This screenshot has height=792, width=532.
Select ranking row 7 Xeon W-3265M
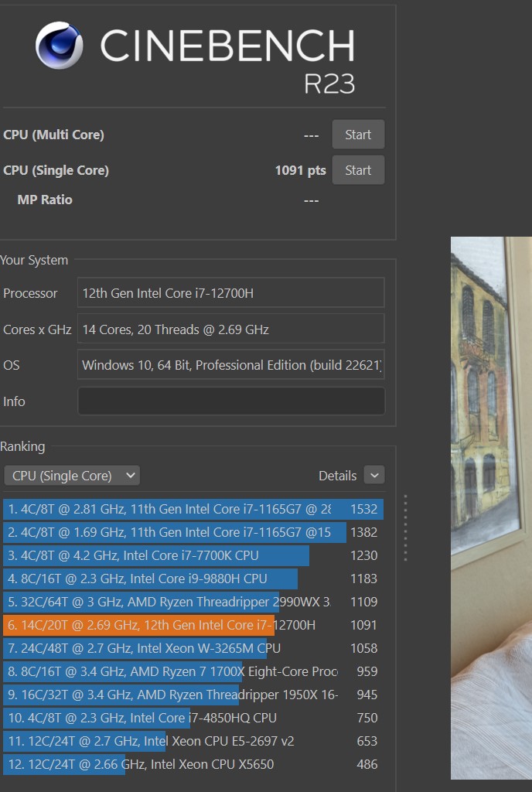click(193, 649)
